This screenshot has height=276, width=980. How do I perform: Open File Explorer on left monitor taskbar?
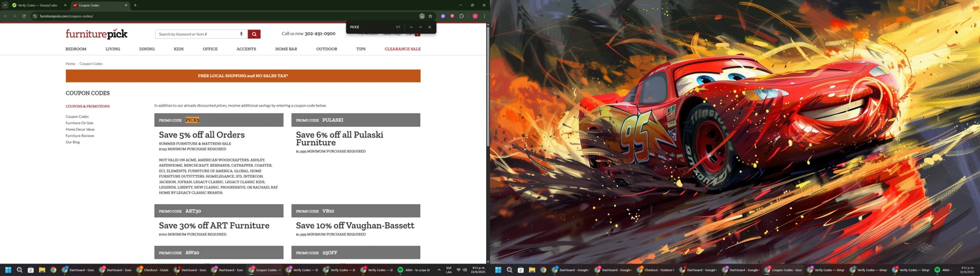click(x=42, y=269)
